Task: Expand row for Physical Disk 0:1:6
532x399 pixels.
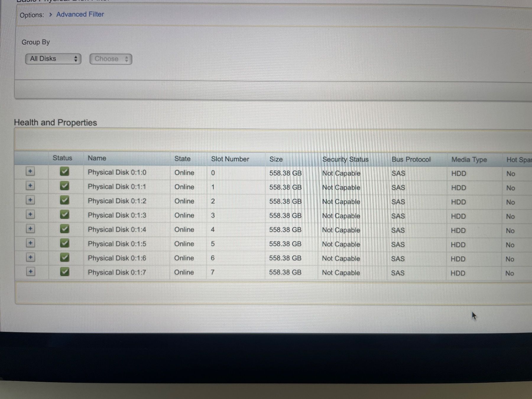Action: (x=30, y=257)
